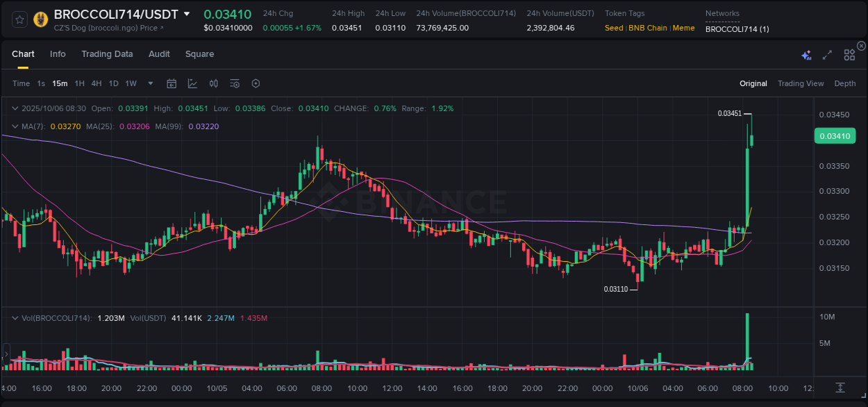This screenshot has height=407, width=868.
Task: Open the date range calendar picker
Action: [x=172, y=83]
